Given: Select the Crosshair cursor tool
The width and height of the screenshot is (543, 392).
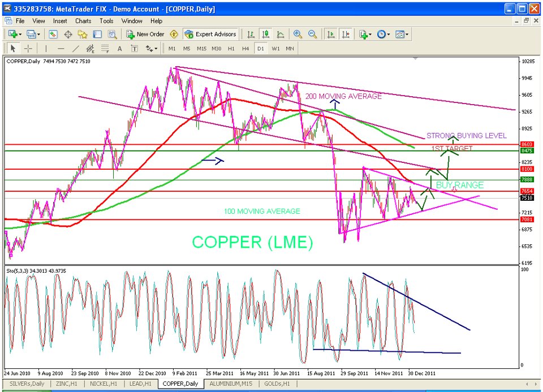Looking at the screenshot, I should click(28, 49).
